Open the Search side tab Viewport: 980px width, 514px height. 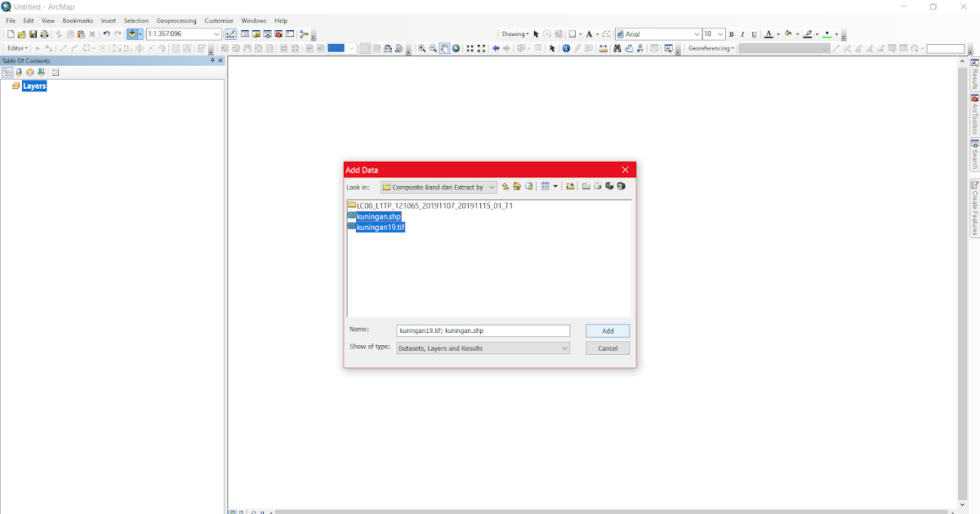[974, 154]
